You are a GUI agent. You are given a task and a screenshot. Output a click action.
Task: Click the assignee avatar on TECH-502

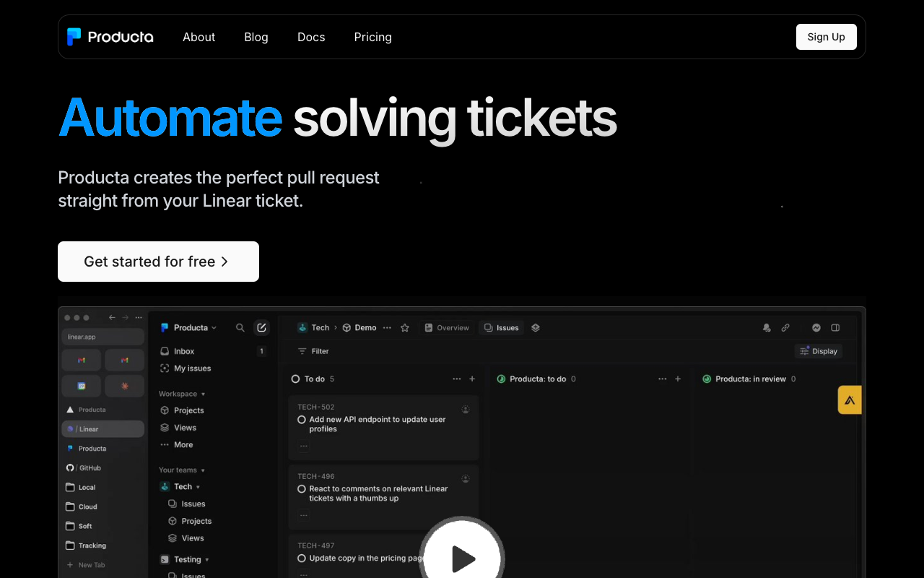(466, 409)
